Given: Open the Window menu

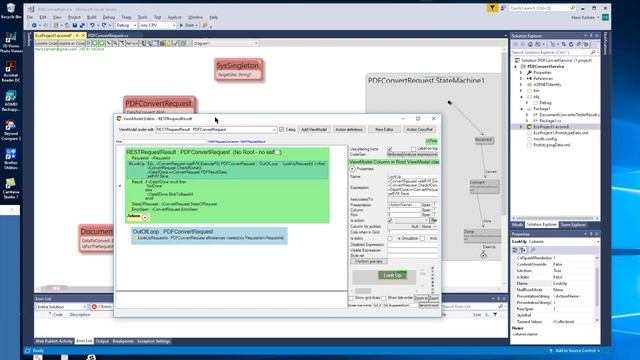Looking at the screenshot, I should 195,17.
